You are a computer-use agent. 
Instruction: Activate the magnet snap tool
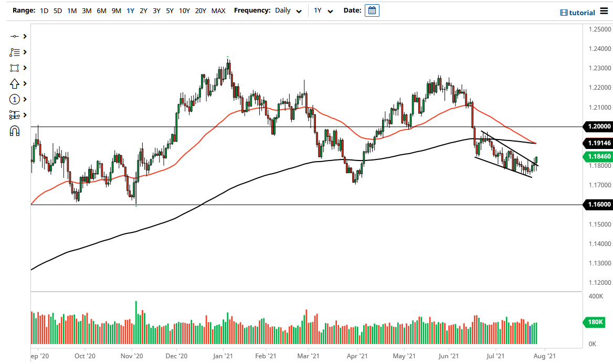[x=14, y=131]
